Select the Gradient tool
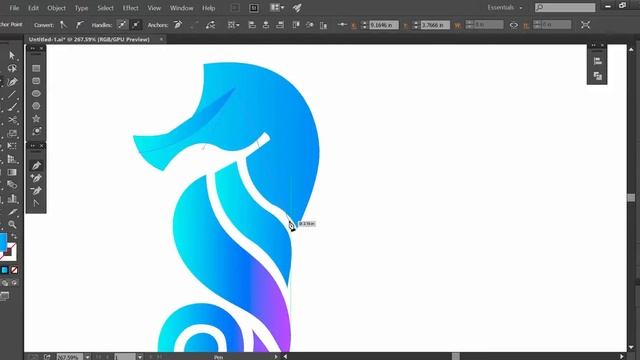The height and width of the screenshot is (360, 640). pos(12,172)
